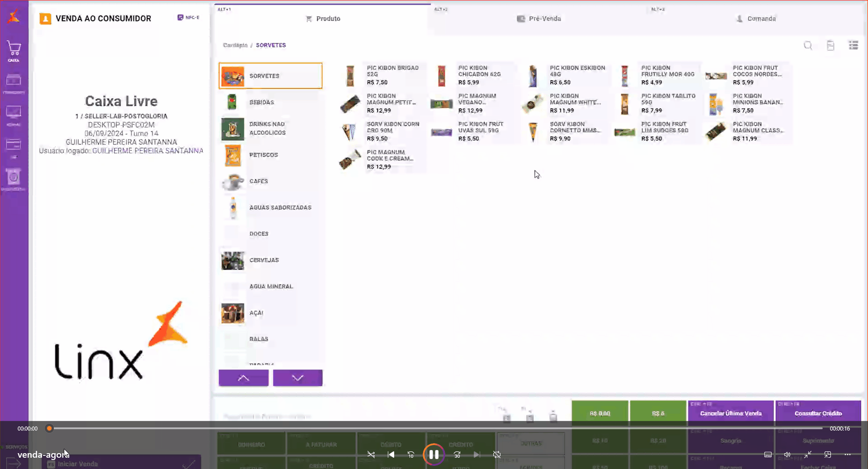
Task: Select the BALAS category
Action: [x=271, y=339]
